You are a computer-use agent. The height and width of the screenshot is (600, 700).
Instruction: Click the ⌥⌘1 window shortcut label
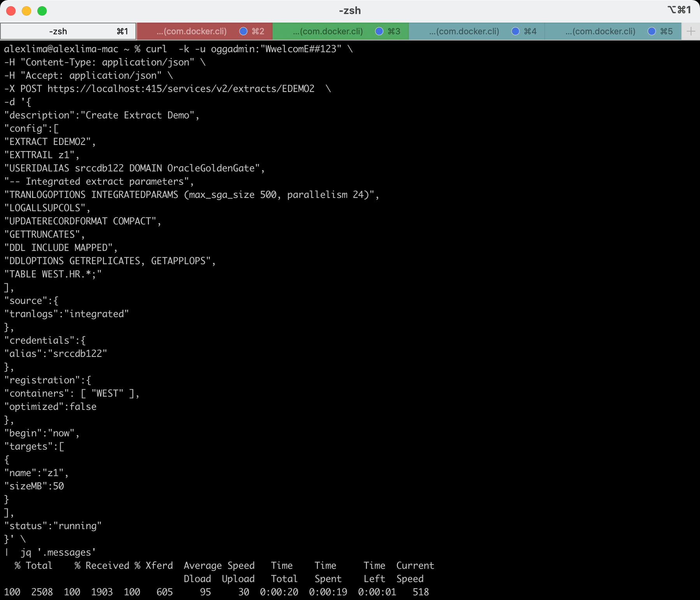point(679,10)
